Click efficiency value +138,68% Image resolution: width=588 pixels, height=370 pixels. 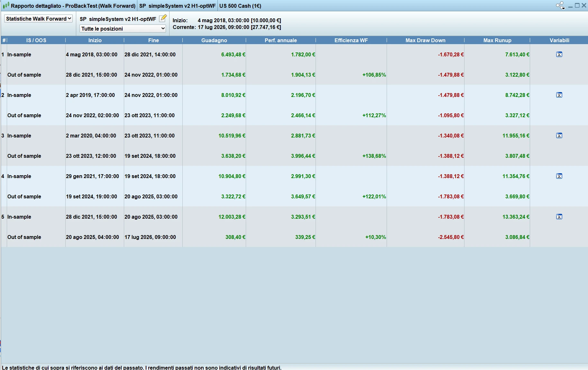374,156
